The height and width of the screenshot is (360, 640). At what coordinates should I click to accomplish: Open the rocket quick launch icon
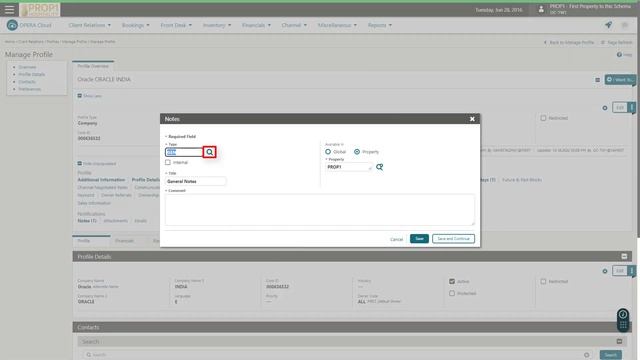(x=608, y=25)
